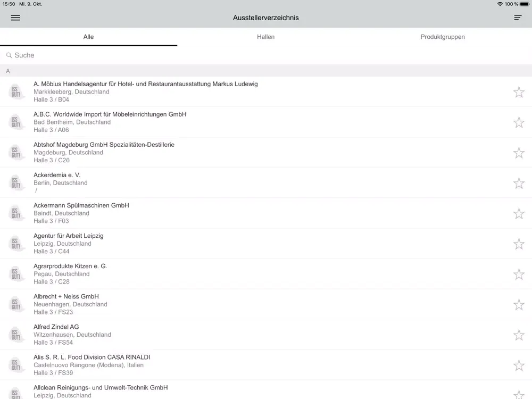
Task: Mark Agrarprodukte Kitzen e. G. as favorite
Action: [x=519, y=274]
